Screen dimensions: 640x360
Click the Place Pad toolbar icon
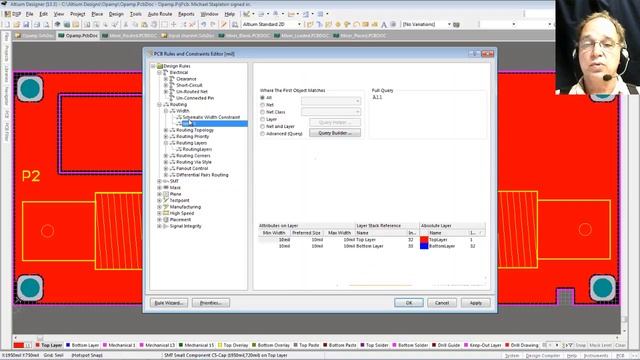click(x=338, y=24)
